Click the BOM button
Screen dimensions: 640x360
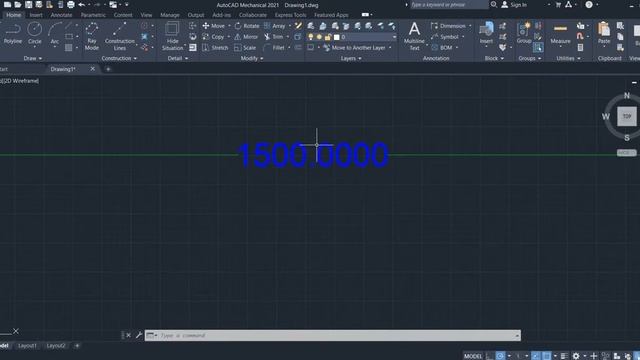(442, 48)
